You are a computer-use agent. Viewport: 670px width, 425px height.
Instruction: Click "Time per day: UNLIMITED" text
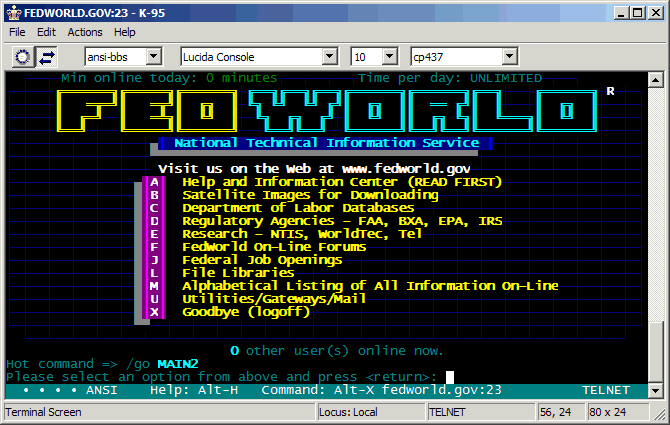(450, 78)
